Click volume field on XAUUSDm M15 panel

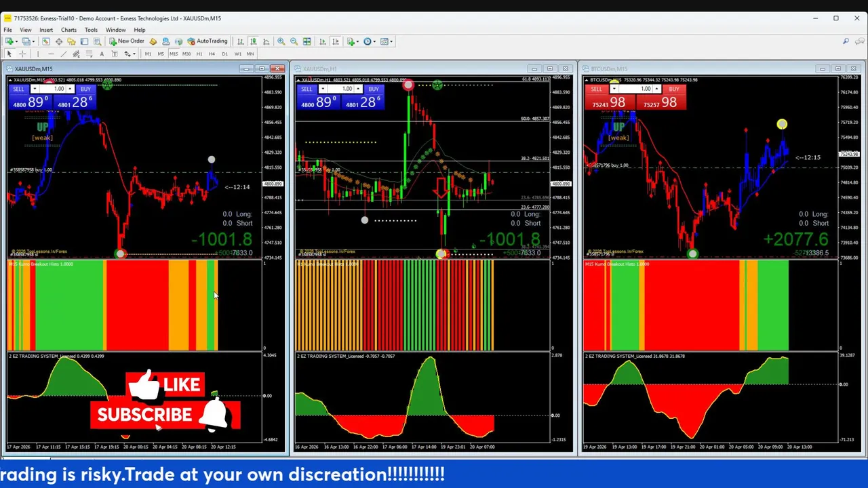52,89
